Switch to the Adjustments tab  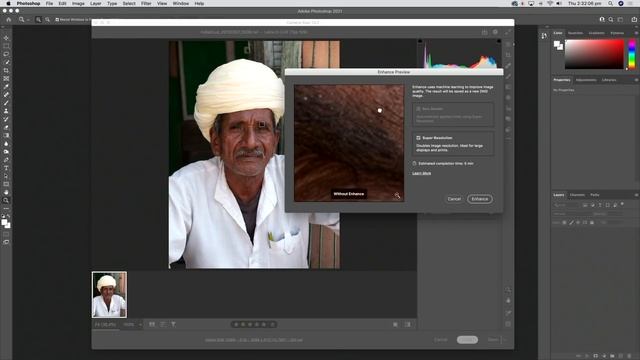[586, 80]
